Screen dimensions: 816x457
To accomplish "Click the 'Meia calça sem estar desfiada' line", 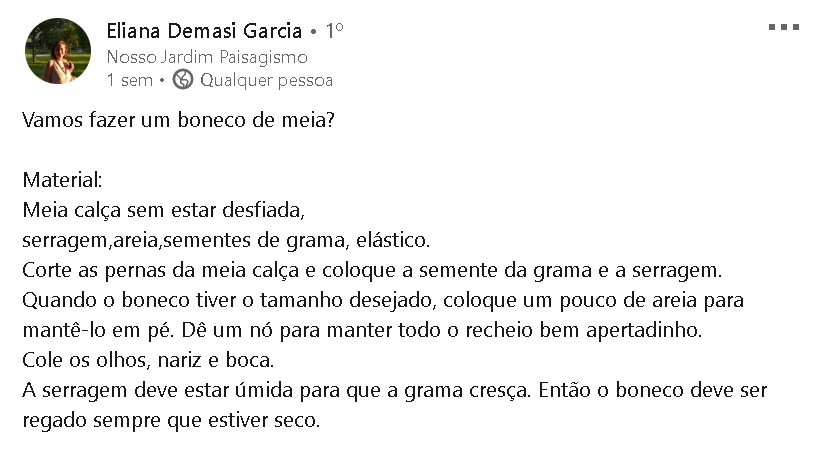I will point(163,210).
